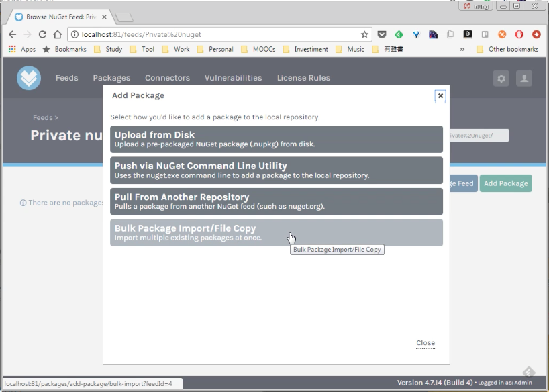549x392 pixels.
Task: Click the orange circle extension icon
Action: (502, 34)
